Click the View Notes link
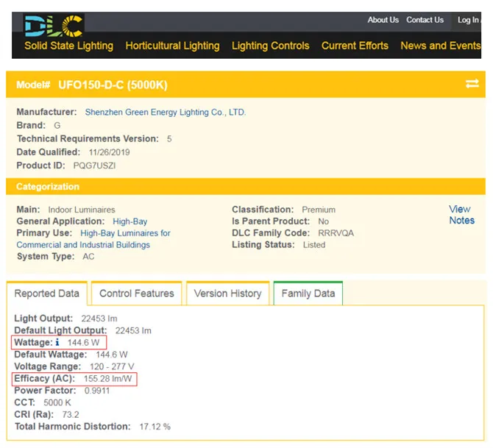 click(x=461, y=215)
